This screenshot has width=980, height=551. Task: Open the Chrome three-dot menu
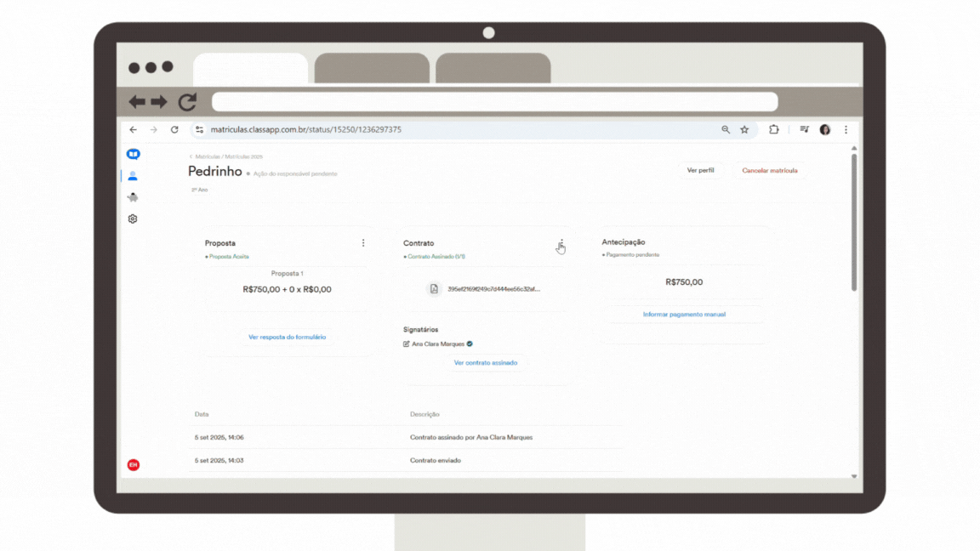click(x=846, y=130)
